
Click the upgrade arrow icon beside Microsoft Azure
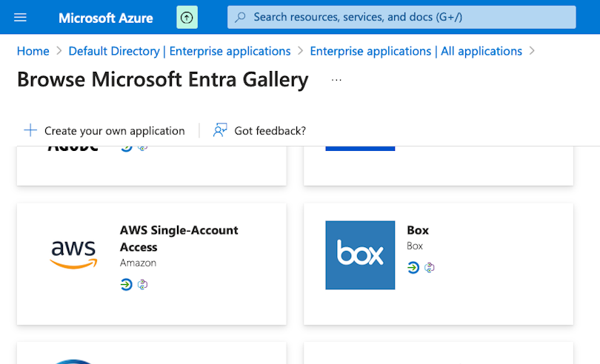tap(187, 17)
